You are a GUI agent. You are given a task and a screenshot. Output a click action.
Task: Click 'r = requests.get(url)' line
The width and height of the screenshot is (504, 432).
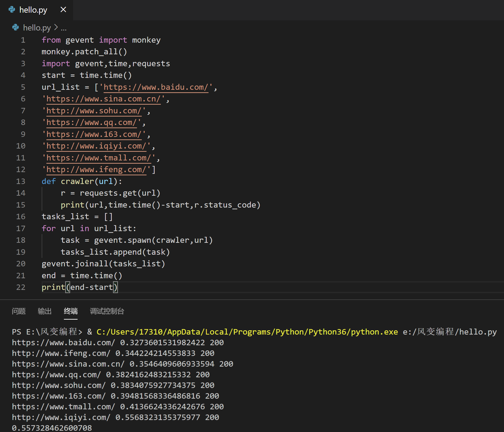[111, 193]
